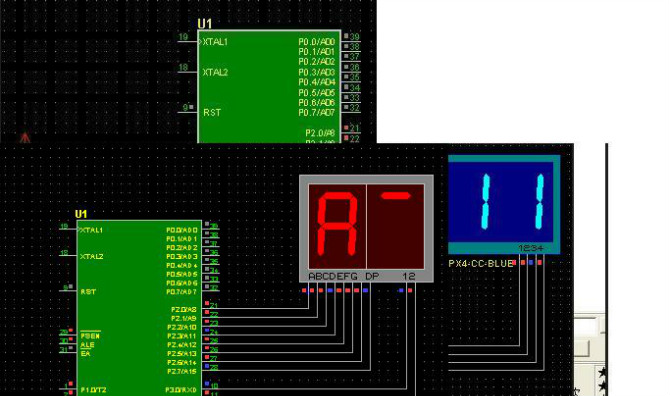The height and width of the screenshot is (396, 670).
Task: Click the 1234 digit-select label on blue display
Action: pyautogui.click(x=531, y=248)
